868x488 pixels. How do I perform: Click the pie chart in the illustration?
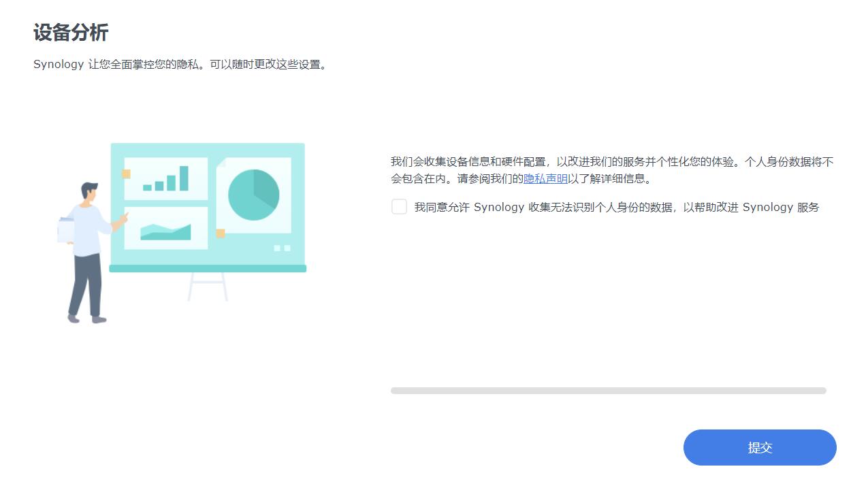click(253, 194)
